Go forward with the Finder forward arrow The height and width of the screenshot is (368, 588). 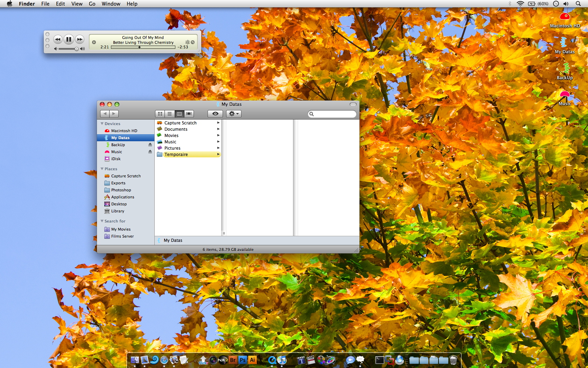click(x=114, y=114)
